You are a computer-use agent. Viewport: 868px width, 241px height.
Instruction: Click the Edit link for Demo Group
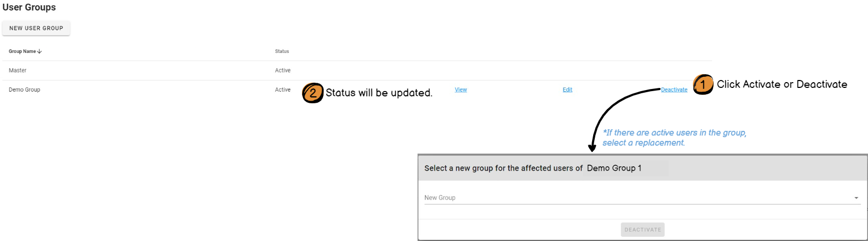point(567,90)
